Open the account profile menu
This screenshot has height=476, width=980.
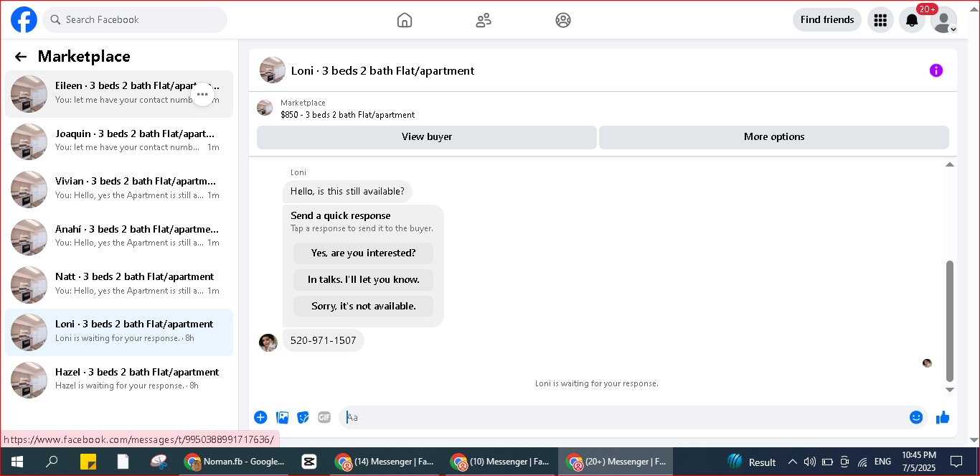pyautogui.click(x=943, y=20)
